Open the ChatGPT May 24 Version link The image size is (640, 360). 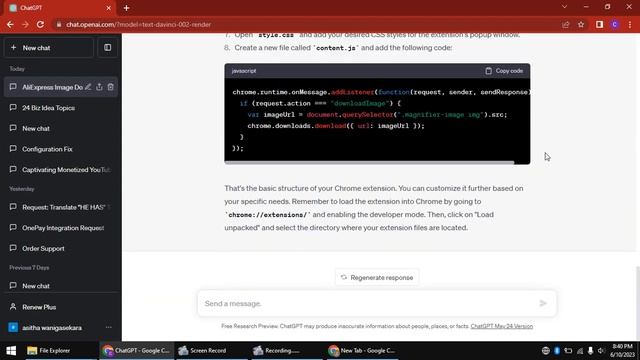[502, 326]
